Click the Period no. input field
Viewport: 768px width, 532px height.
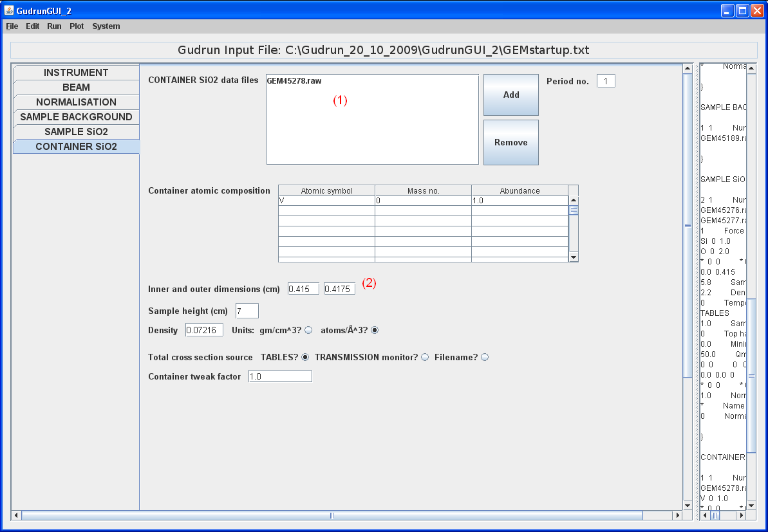coord(606,81)
